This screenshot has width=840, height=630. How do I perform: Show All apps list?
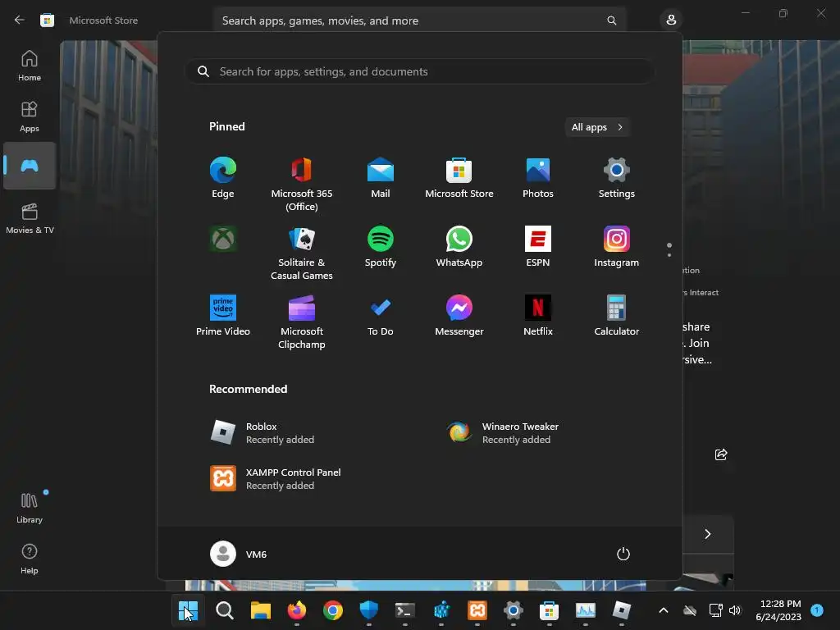pyautogui.click(x=597, y=127)
